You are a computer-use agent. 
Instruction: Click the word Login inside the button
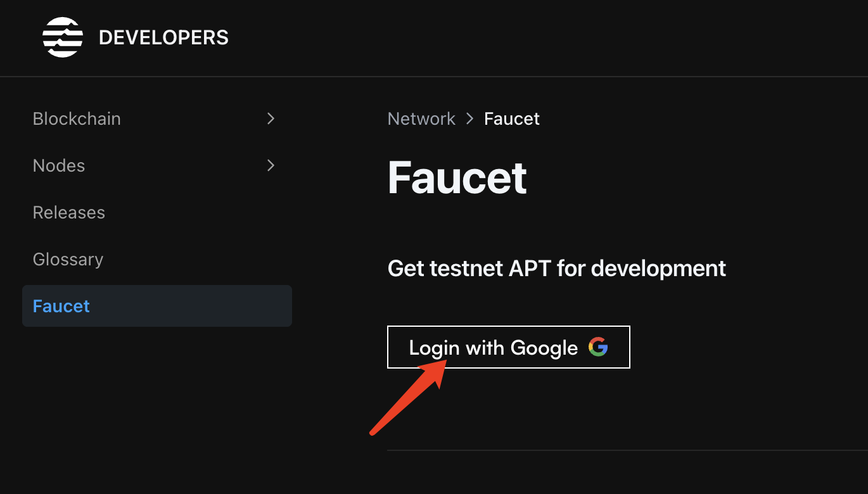pyautogui.click(x=434, y=348)
